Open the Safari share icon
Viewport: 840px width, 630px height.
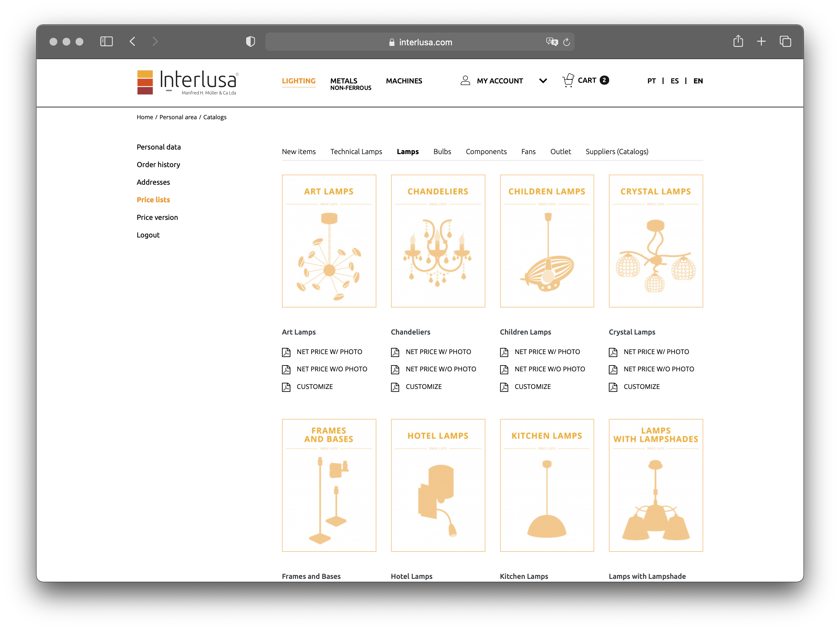pos(738,41)
